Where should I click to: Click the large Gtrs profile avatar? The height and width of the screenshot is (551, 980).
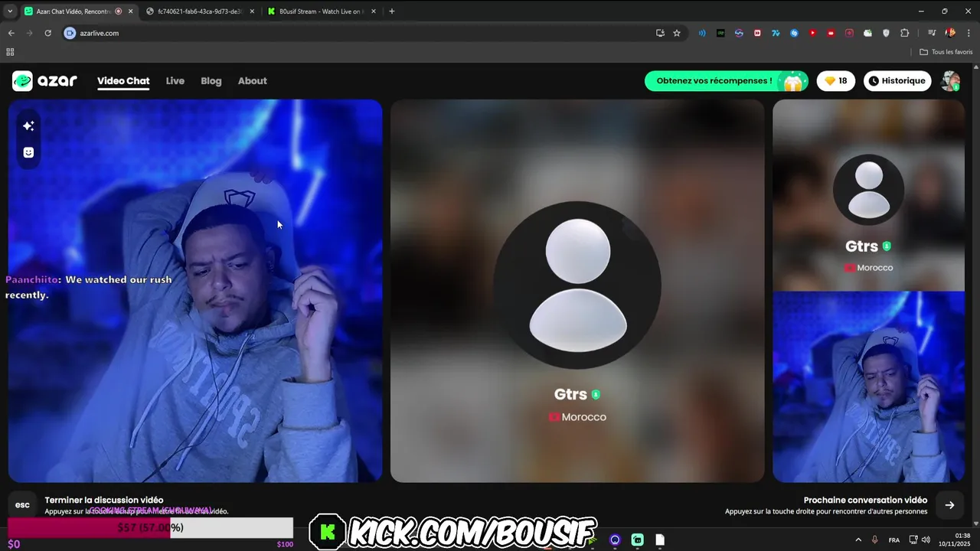578,285
